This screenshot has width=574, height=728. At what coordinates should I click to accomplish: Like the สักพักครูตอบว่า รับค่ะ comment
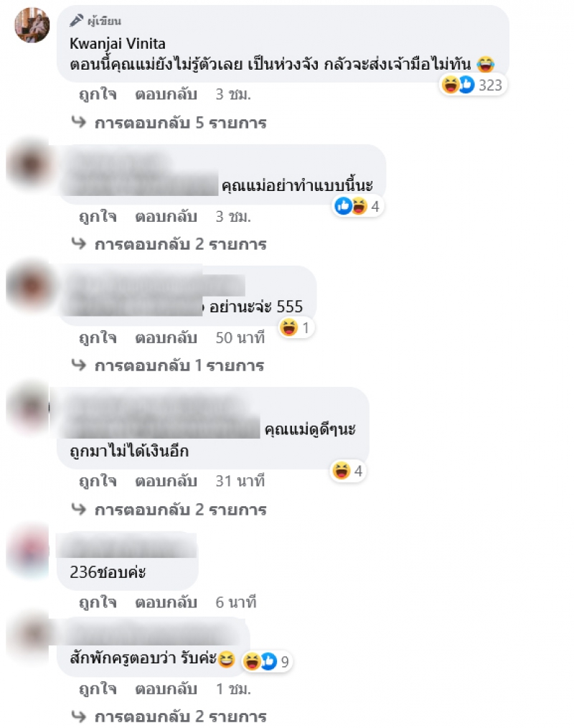98,689
